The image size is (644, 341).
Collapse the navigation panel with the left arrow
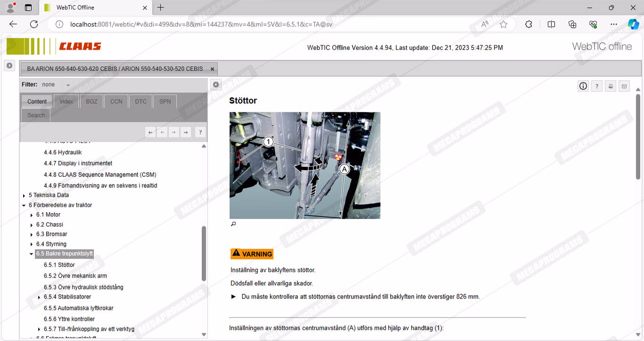tap(215, 84)
